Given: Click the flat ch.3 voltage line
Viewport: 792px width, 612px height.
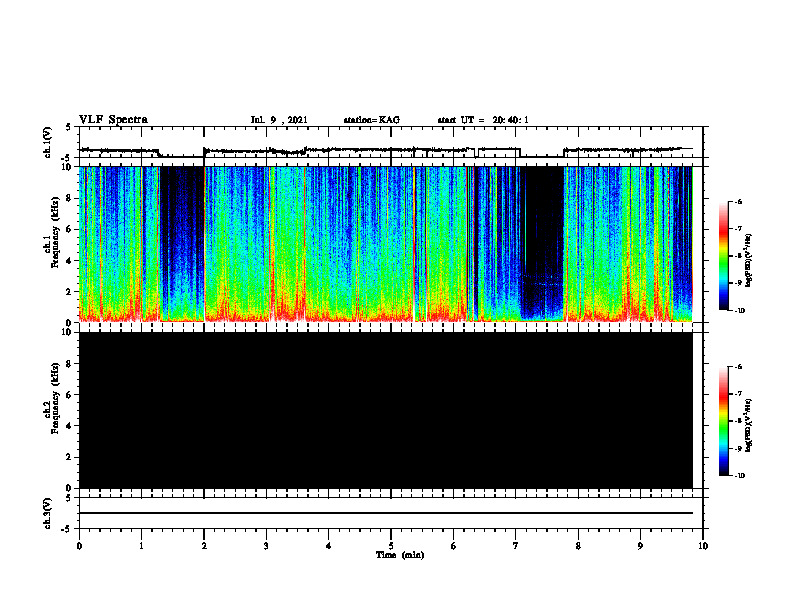Looking at the screenshot, I should point(386,513).
